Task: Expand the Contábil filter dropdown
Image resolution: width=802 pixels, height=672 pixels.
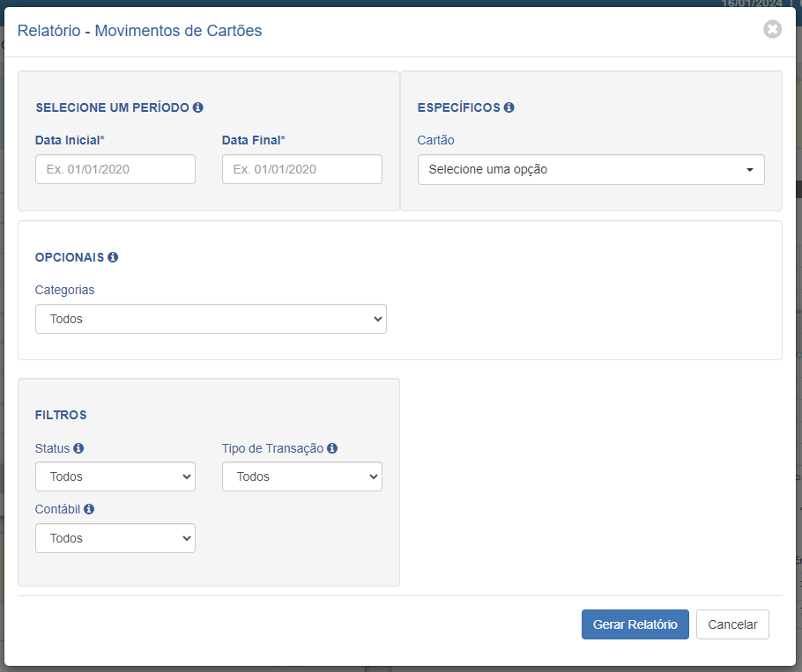Action: [x=115, y=538]
